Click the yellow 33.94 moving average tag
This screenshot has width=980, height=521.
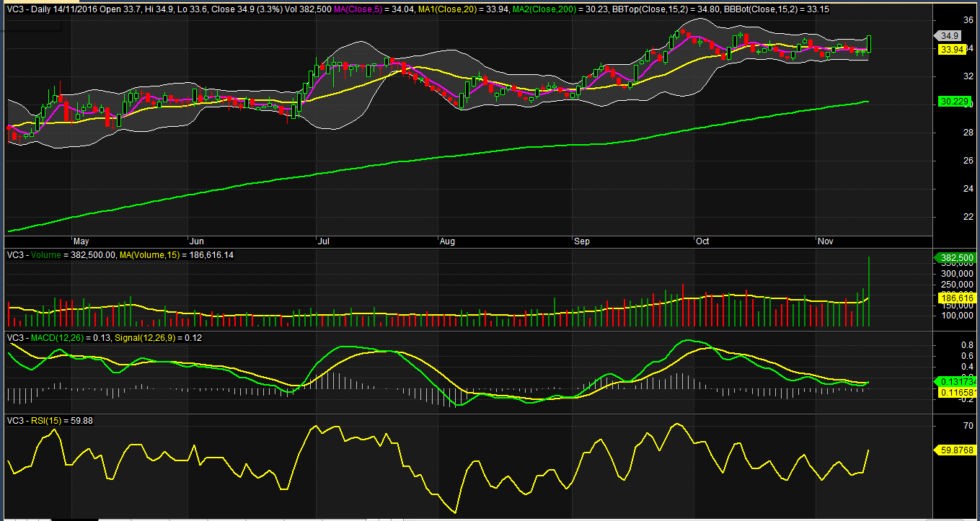click(x=952, y=50)
